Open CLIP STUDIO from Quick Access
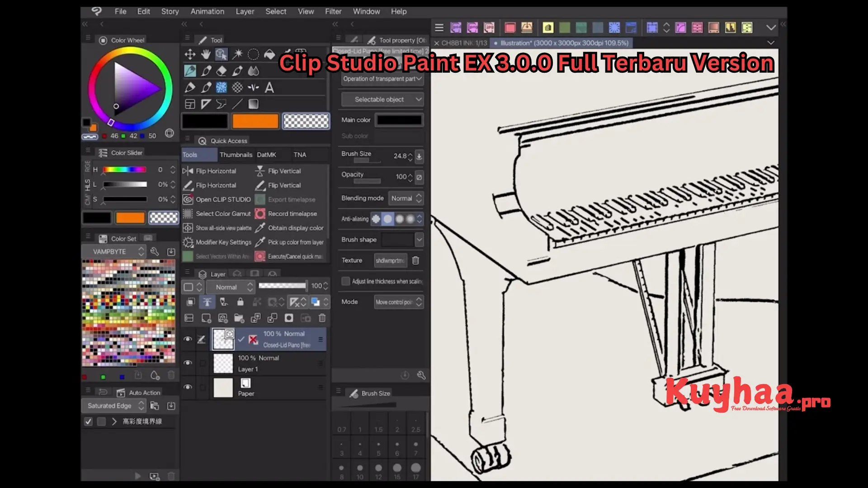868x488 pixels. tap(217, 199)
